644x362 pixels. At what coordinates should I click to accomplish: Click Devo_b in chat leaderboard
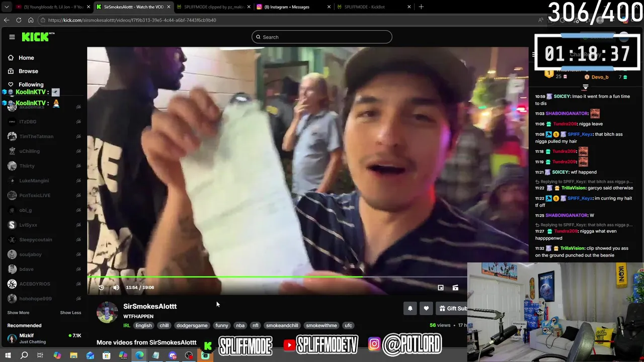coord(600,77)
